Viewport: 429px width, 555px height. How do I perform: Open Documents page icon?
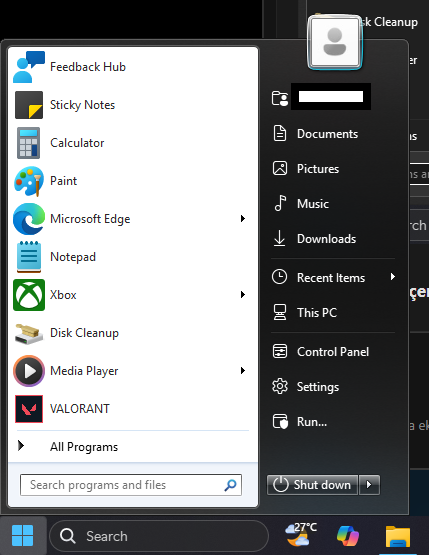point(280,133)
